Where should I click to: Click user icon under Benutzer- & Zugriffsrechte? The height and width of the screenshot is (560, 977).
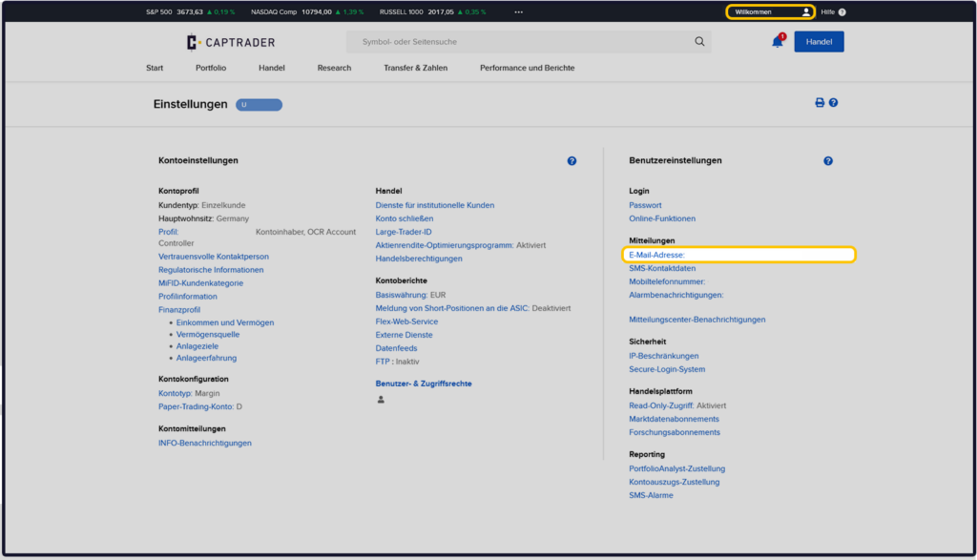[381, 400]
